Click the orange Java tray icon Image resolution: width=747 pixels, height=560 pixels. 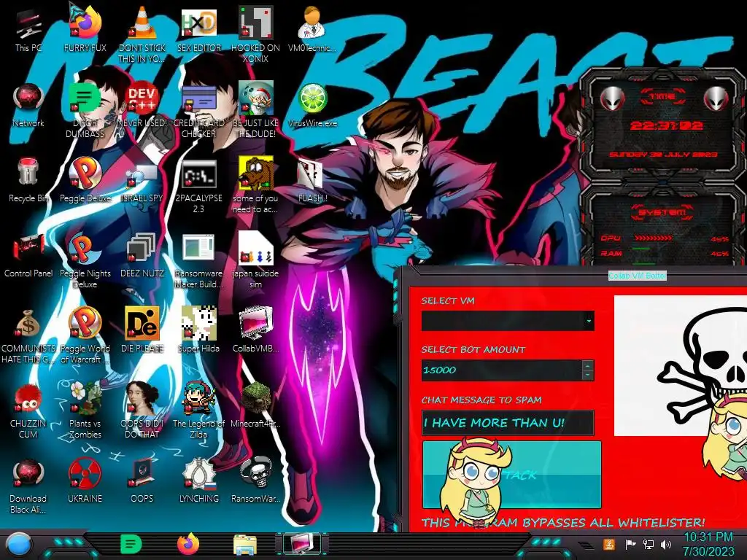[609, 544]
